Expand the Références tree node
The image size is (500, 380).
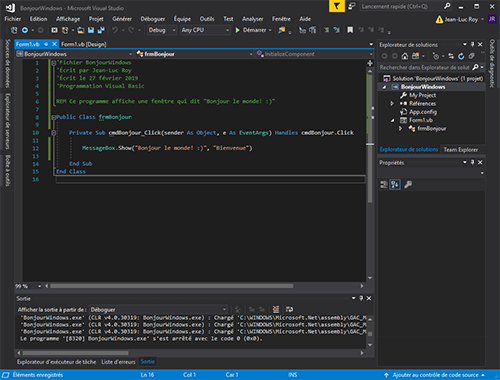(392, 104)
